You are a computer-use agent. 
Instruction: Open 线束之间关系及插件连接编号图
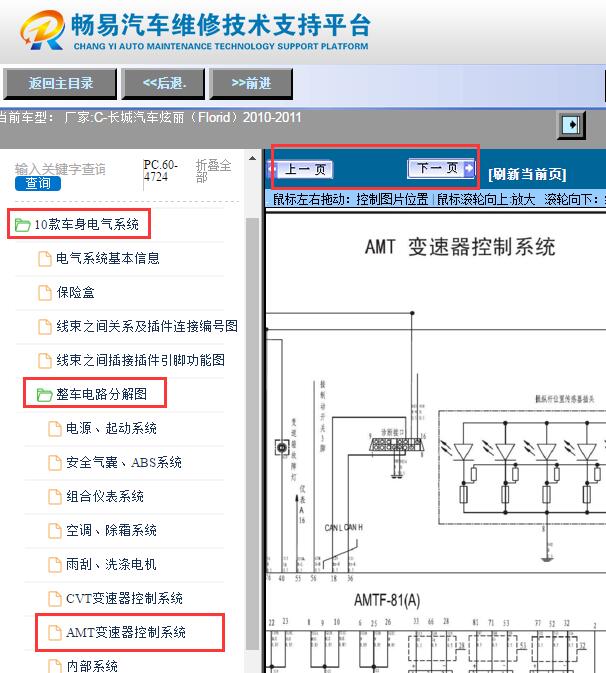(x=147, y=326)
